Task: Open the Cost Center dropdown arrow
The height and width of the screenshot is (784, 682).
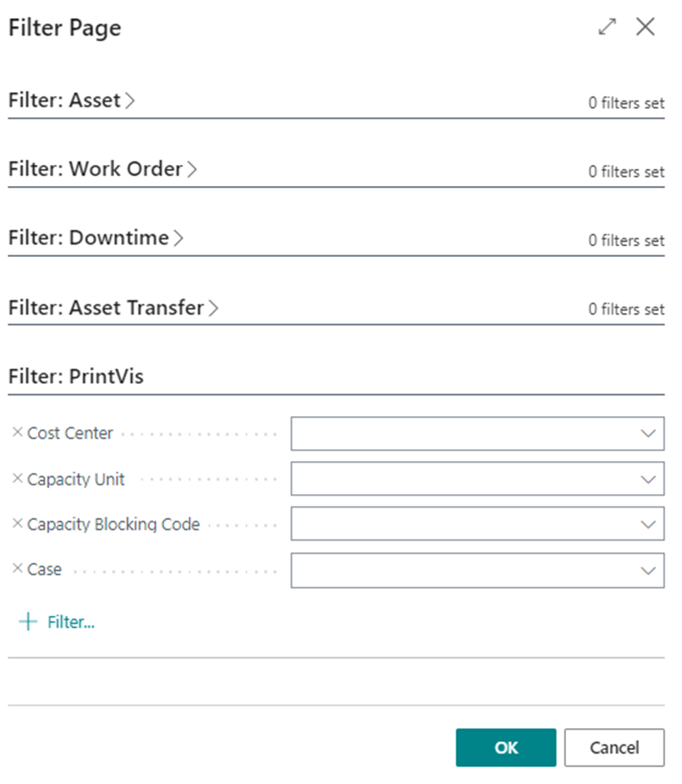Action: click(648, 433)
